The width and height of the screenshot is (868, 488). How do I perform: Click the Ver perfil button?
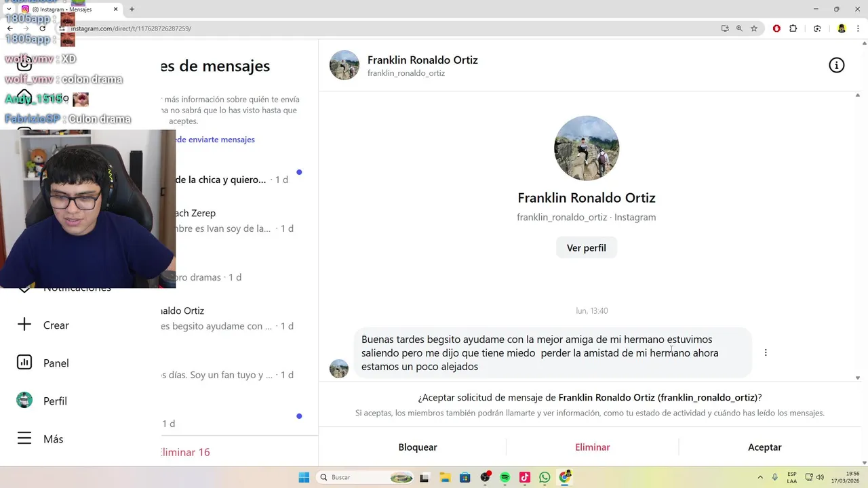(x=587, y=247)
